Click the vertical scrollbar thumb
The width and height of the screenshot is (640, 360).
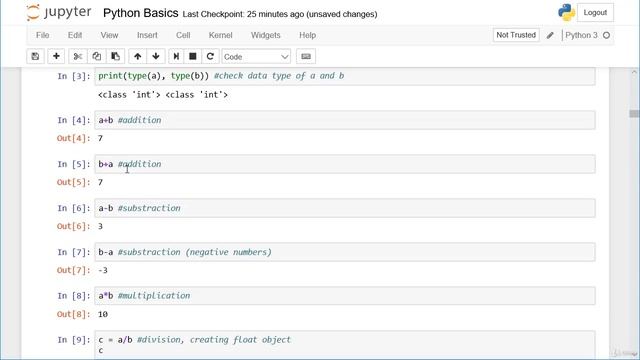[633, 113]
